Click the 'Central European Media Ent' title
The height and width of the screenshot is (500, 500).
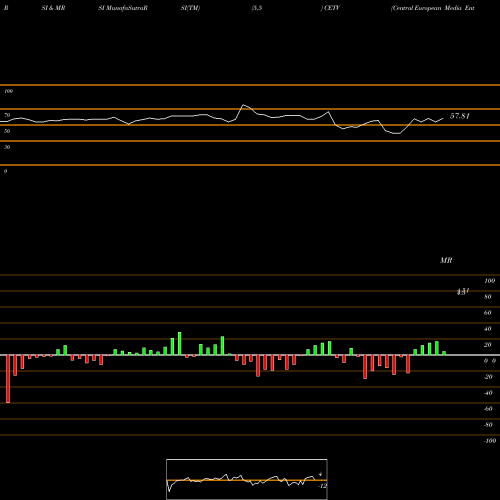pyautogui.click(x=433, y=8)
